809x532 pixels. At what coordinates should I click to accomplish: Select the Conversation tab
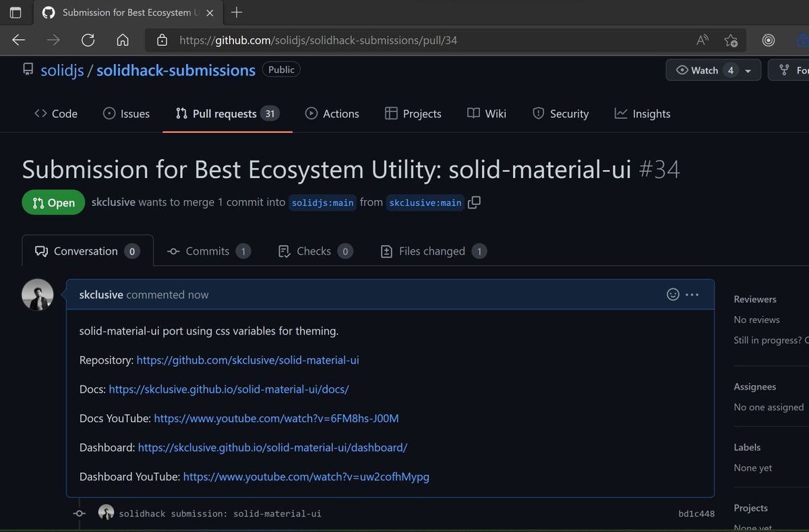point(88,251)
